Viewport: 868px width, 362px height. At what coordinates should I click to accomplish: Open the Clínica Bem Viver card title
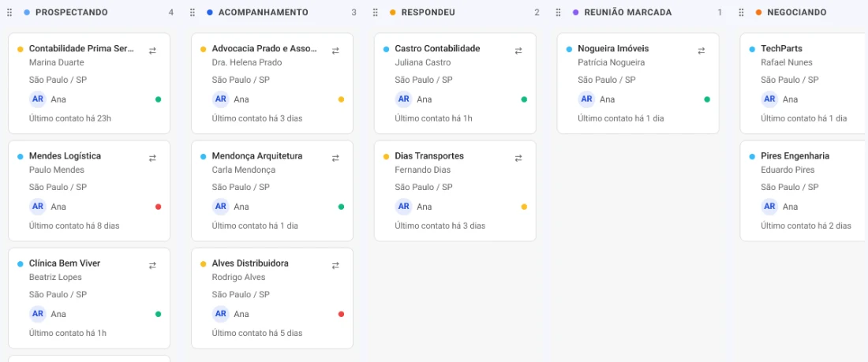[65, 263]
